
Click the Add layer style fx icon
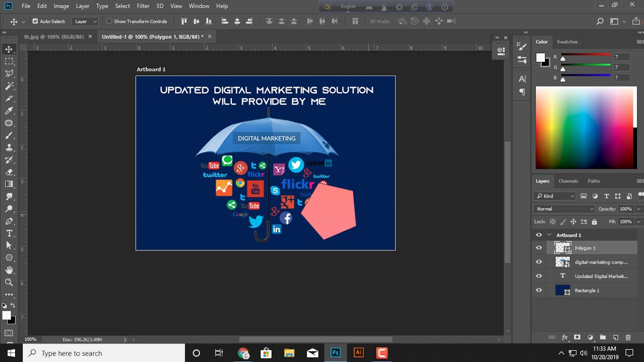pyautogui.click(x=565, y=337)
